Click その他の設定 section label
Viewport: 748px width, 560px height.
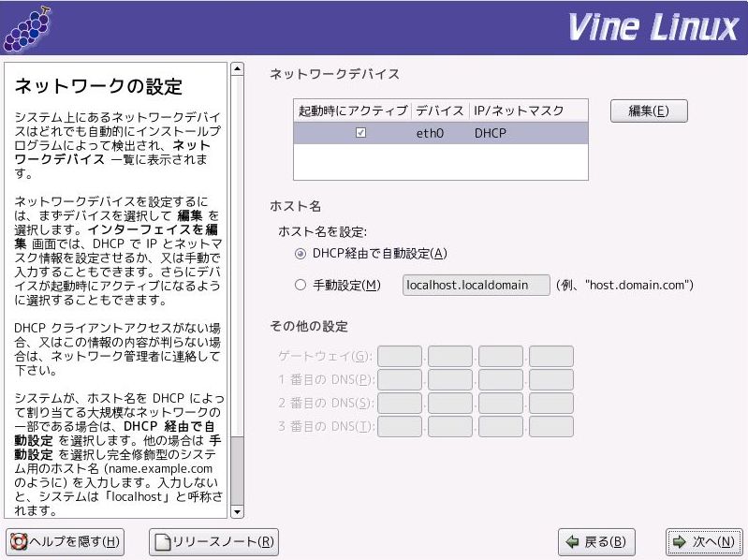pos(309,326)
